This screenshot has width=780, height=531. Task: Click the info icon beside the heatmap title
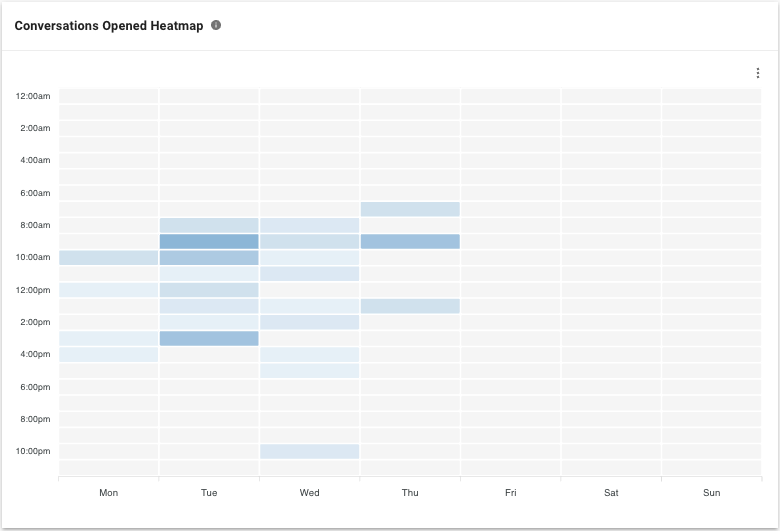point(216,25)
